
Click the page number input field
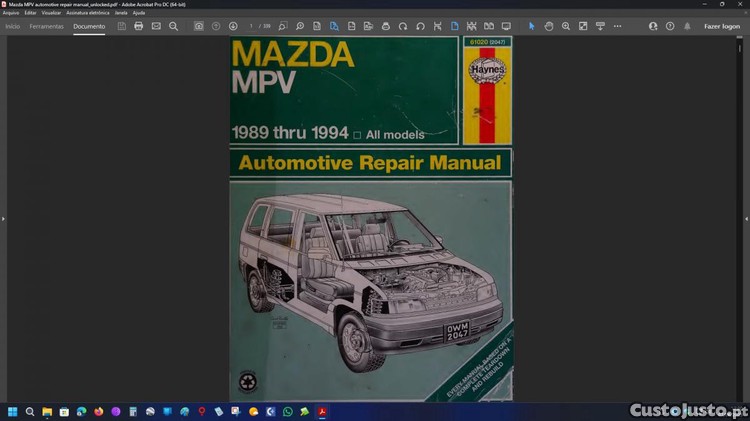coord(252,26)
